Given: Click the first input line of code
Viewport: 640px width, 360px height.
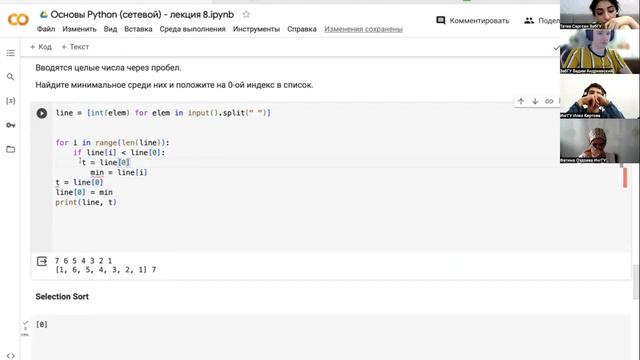Looking at the screenshot, I should click(163, 113).
